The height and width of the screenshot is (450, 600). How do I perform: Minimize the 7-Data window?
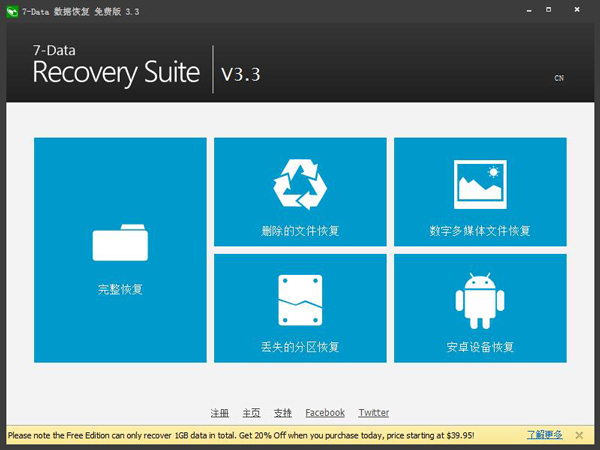pyautogui.click(x=529, y=11)
